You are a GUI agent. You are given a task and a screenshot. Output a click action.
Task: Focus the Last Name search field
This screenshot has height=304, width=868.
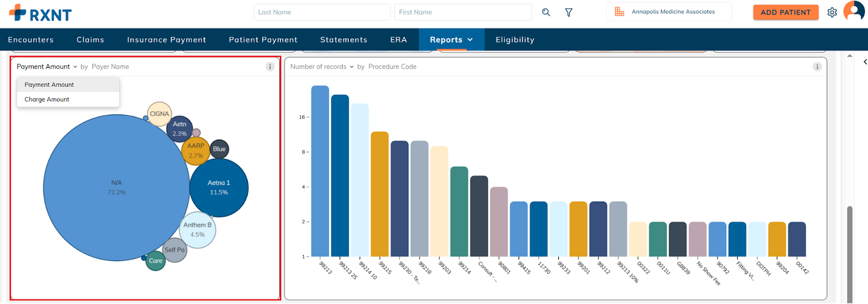pyautogui.click(x=322, y=12)
